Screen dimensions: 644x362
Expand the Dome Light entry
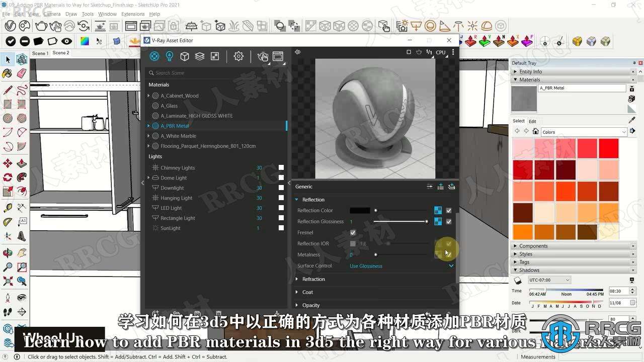tap(148, 177)
